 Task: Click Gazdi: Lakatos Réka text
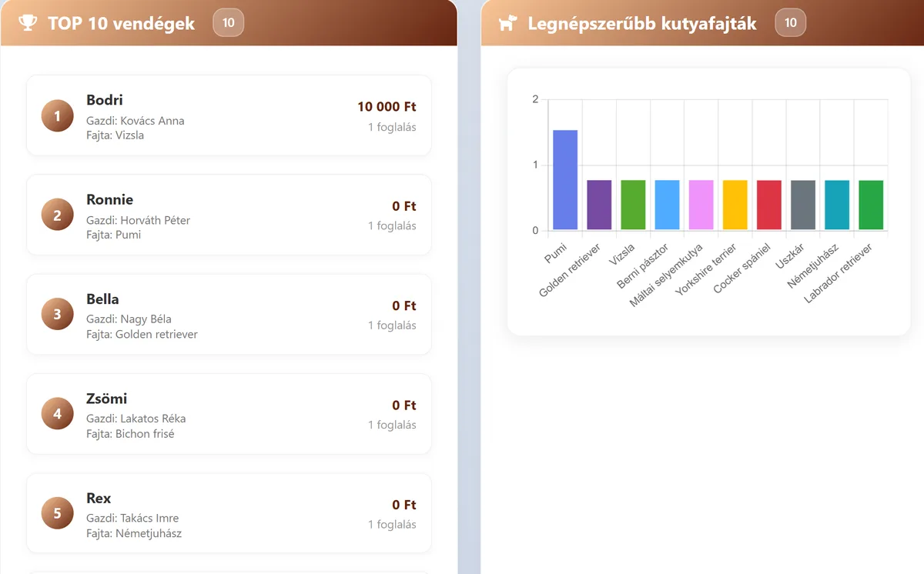(136, 419)
